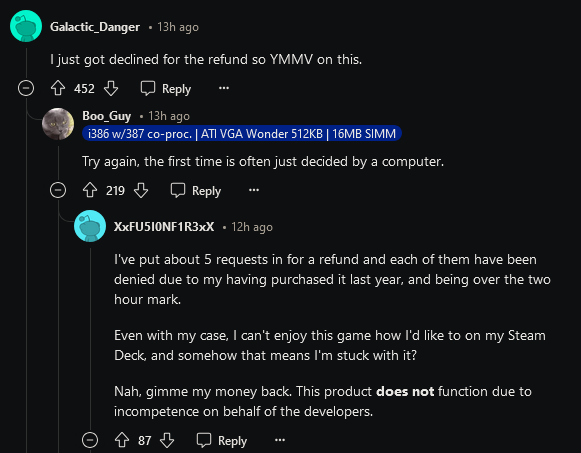Upvote Boo_Guy's comment
This screenshot has height=453, width=581.
pos(90,190)
